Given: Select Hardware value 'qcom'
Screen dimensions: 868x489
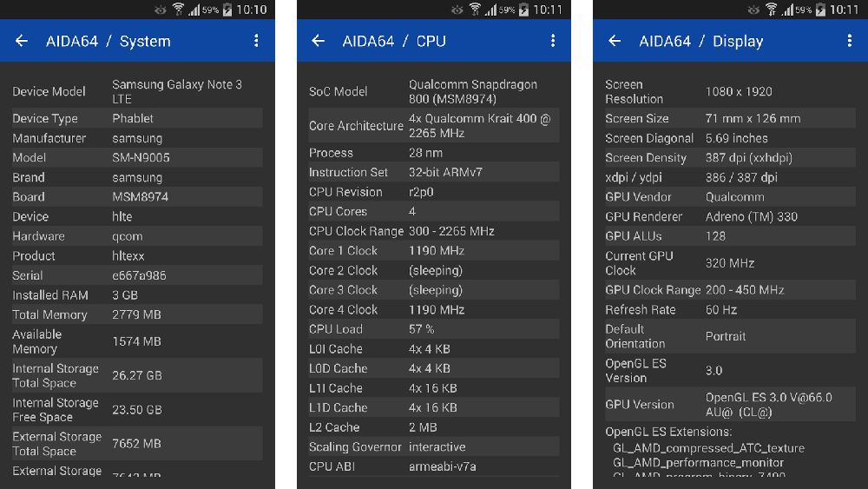Looking at the screenshot, I should 128,236.
